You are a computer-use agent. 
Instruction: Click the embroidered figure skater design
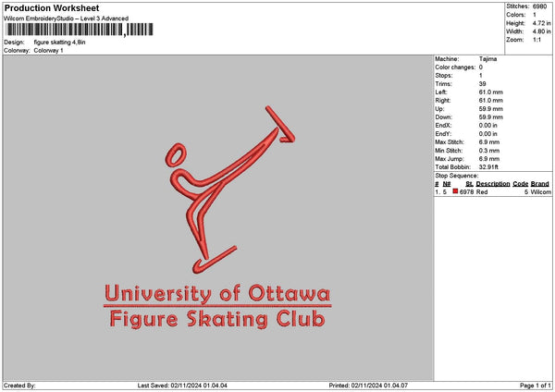coord(229,190)
